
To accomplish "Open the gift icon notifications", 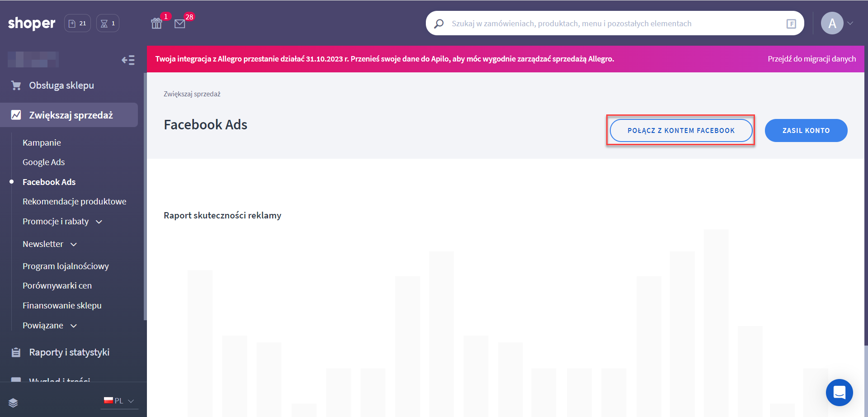I will pos(156,24).
